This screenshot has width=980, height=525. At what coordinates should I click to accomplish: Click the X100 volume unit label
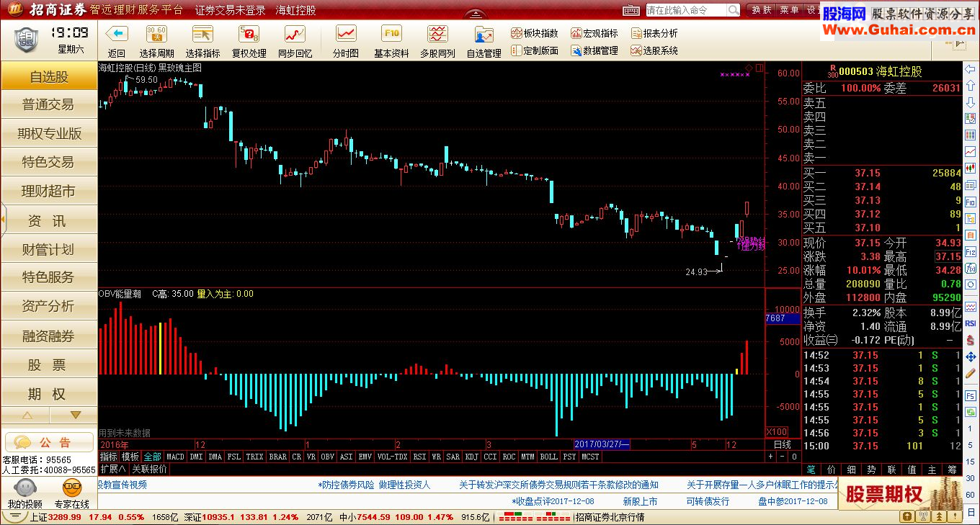pos(777,431)
